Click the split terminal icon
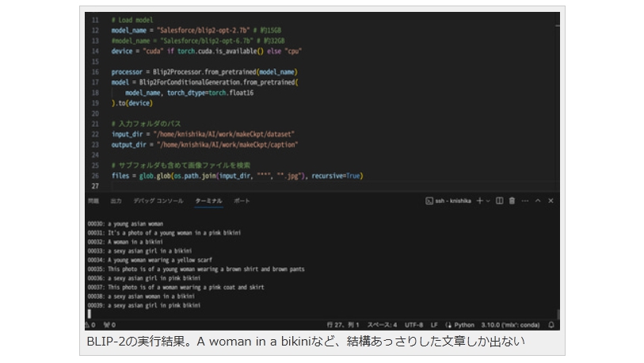This screenshot has height=363, width=644. pos(500,201)
